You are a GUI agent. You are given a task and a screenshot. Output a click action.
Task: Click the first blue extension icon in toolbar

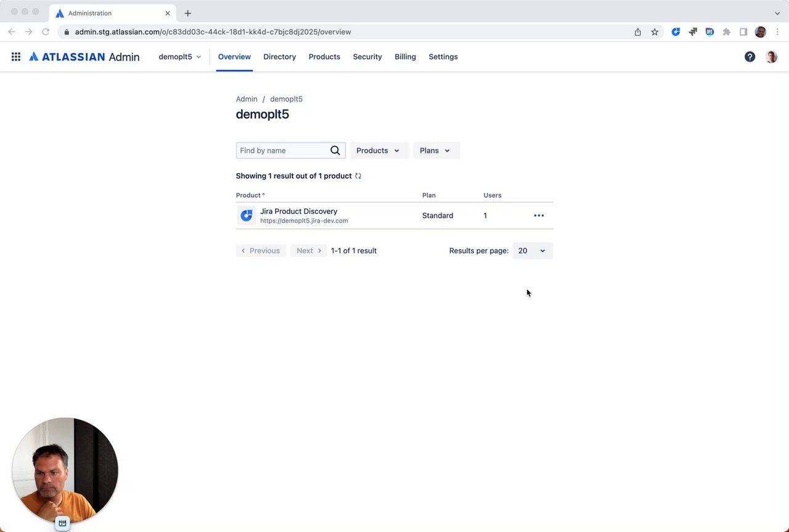(676, 31)
